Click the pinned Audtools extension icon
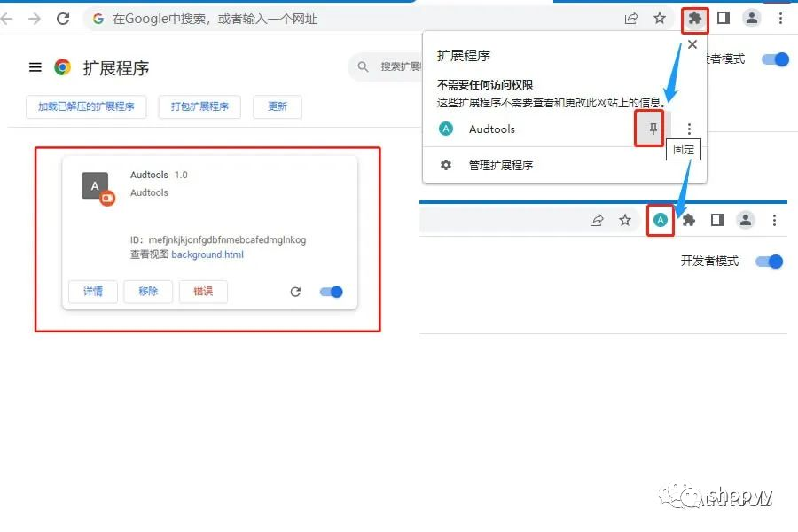 pyautogui.click(x=660, y=219)
